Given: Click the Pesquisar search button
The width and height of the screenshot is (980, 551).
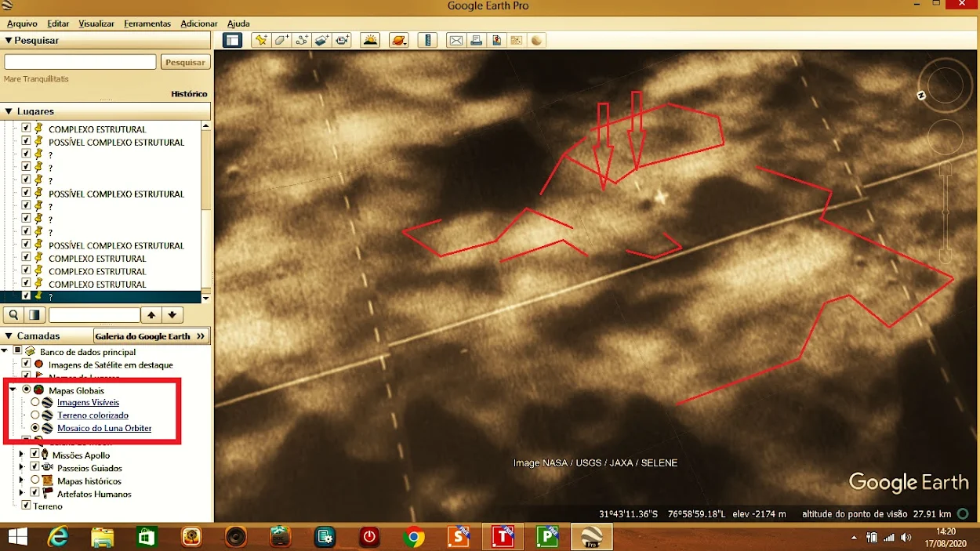Looking at the screenshot, I should tap(186, 62).
